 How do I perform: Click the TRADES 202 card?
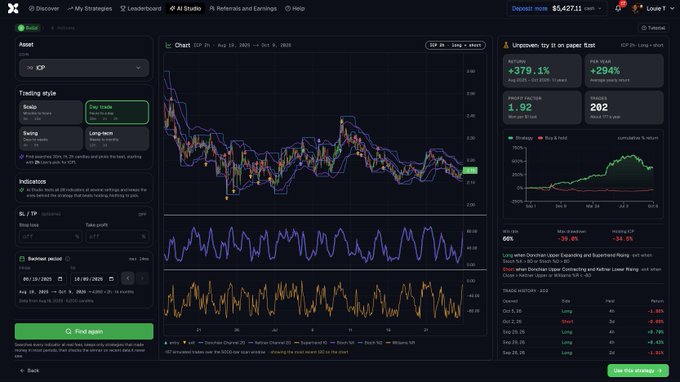[624, 107]
